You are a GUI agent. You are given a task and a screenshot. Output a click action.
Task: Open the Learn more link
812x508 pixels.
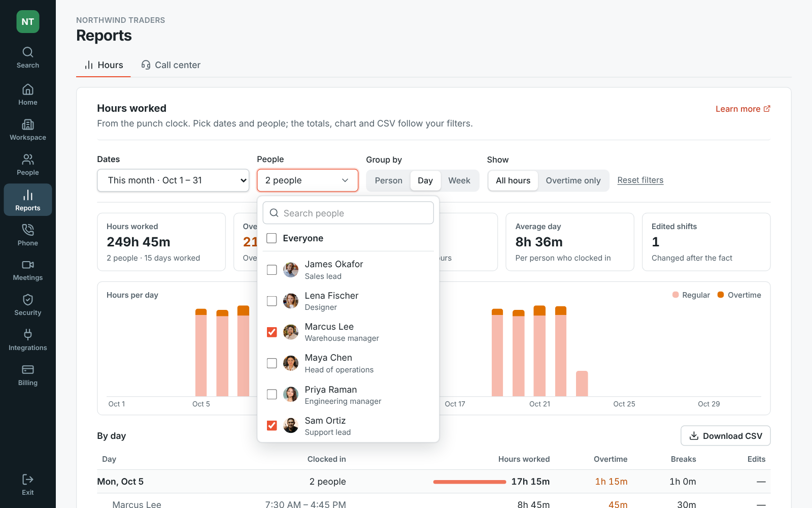point(743,109)
